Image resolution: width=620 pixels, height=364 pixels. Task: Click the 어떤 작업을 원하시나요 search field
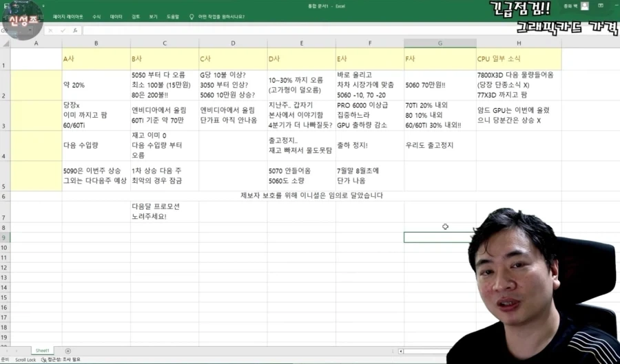[x=221, y=17]
